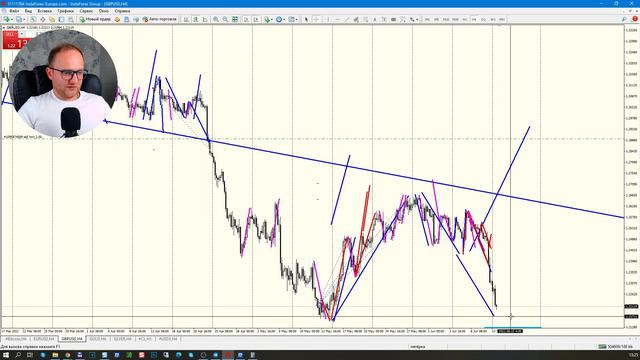The height and width of the screenshot is (360, 640).
Task: Switch to W1 timeframe
Action: tap(493, 19)
